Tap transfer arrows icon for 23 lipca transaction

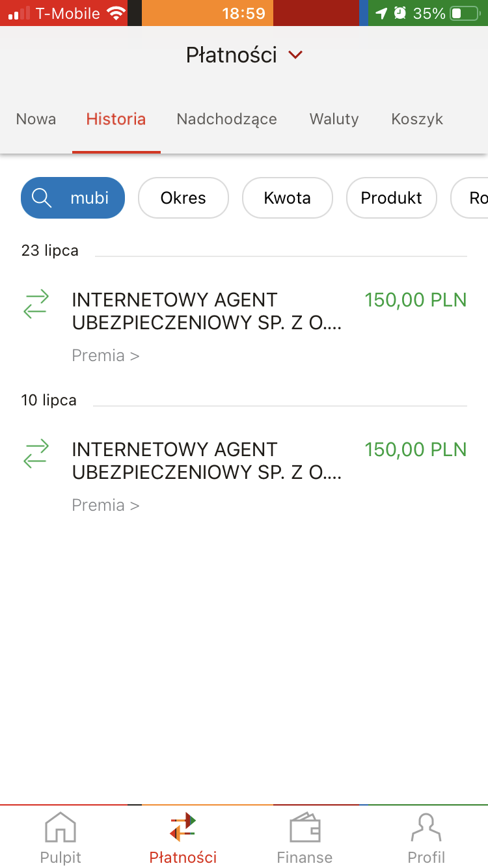coord(36,304)
